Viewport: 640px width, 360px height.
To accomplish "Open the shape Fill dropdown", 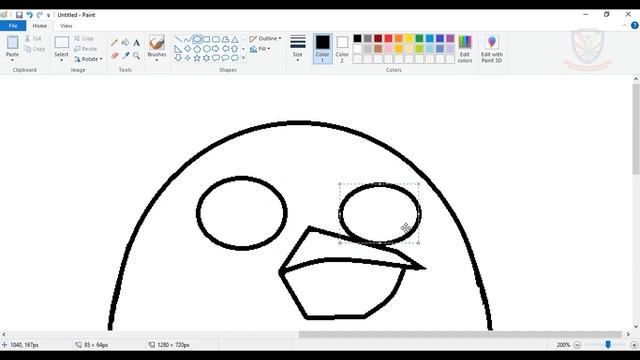I will 260,49.
